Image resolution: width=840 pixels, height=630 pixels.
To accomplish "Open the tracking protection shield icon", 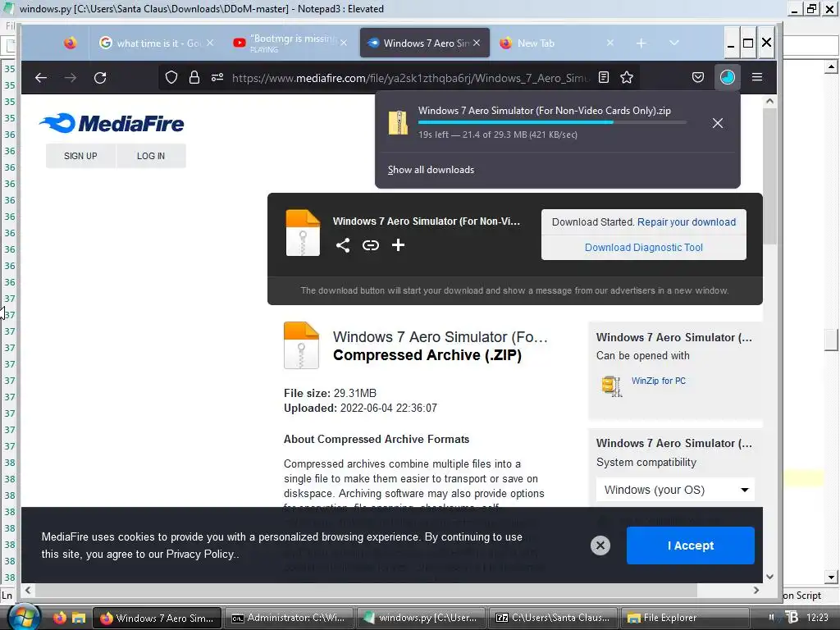I will (171, 78).
